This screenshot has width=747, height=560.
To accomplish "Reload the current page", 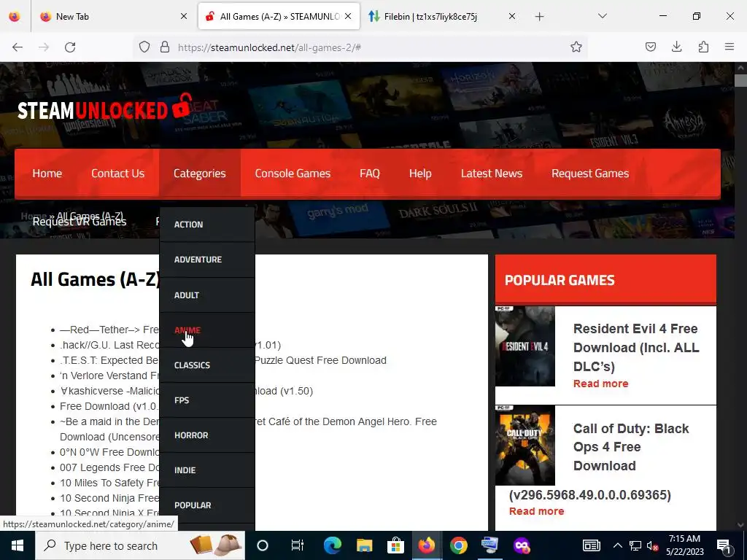I will point(70,47).
